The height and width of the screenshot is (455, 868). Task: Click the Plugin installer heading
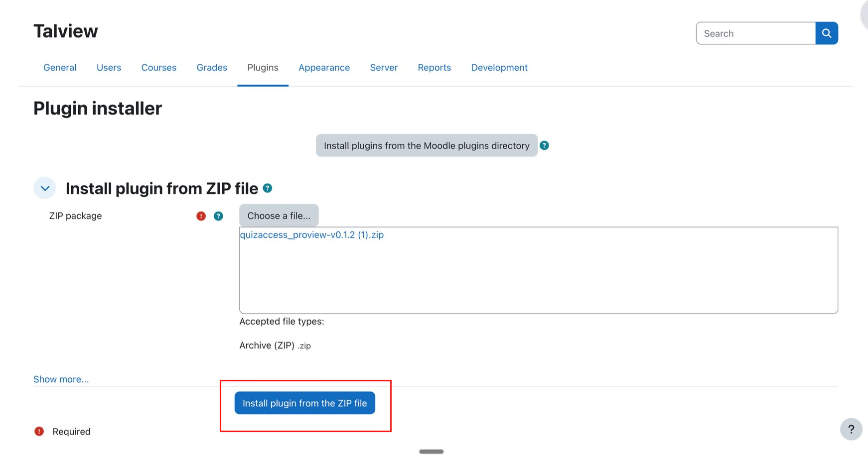click(98, 109)
